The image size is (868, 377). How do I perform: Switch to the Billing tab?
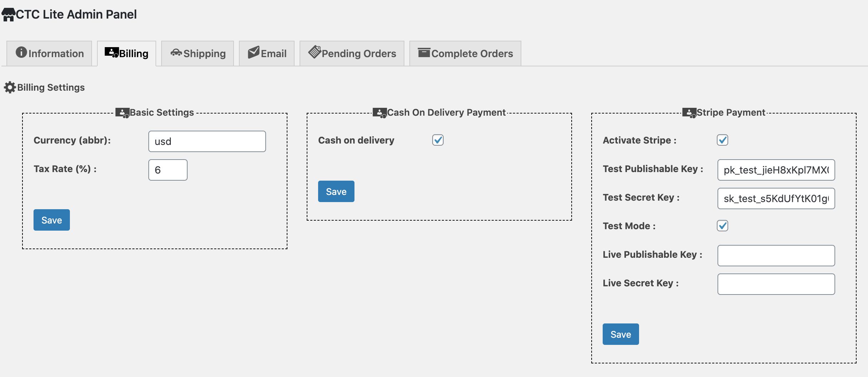[x=127, y=54]
